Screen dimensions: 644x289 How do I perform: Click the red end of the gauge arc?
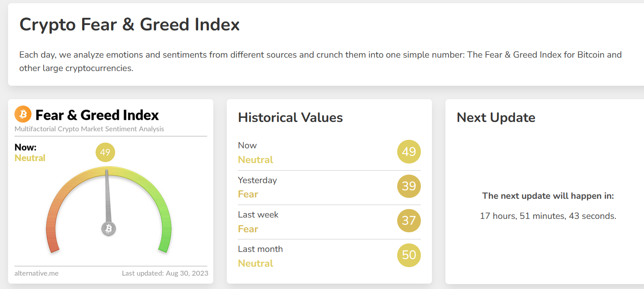click(x=53, y=245)
